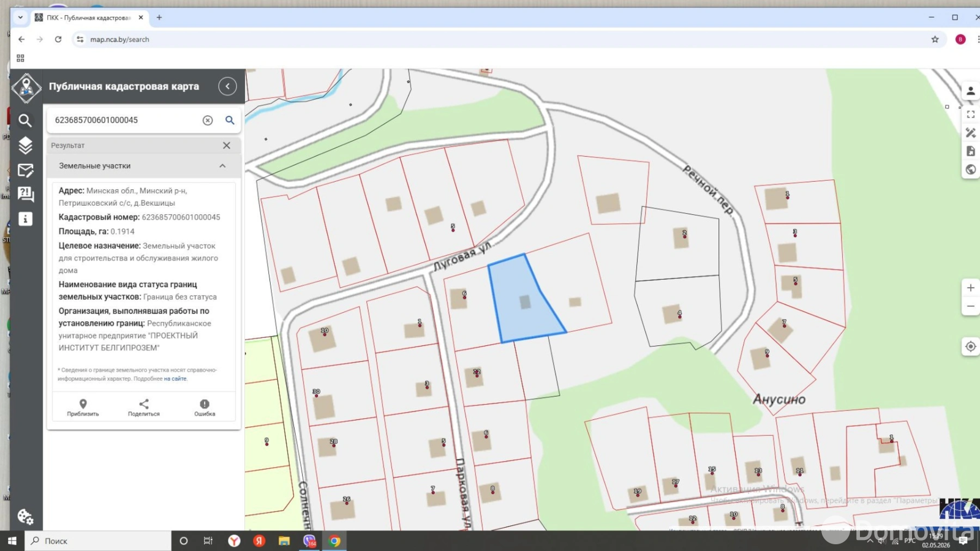Click Поделиться to share the parcel
Screen dimensions: 980x551
pyautogui.click(x=144, y=408)
